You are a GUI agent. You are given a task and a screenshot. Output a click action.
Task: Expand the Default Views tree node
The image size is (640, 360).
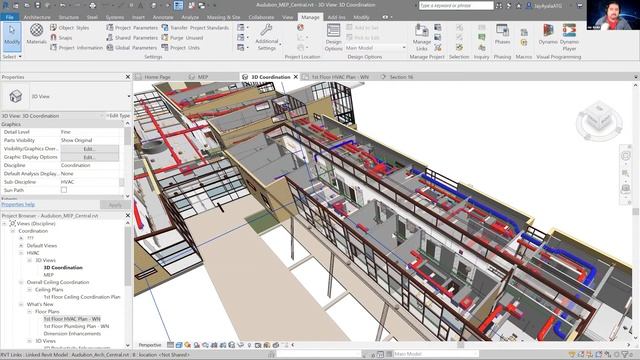pos(21,246)
